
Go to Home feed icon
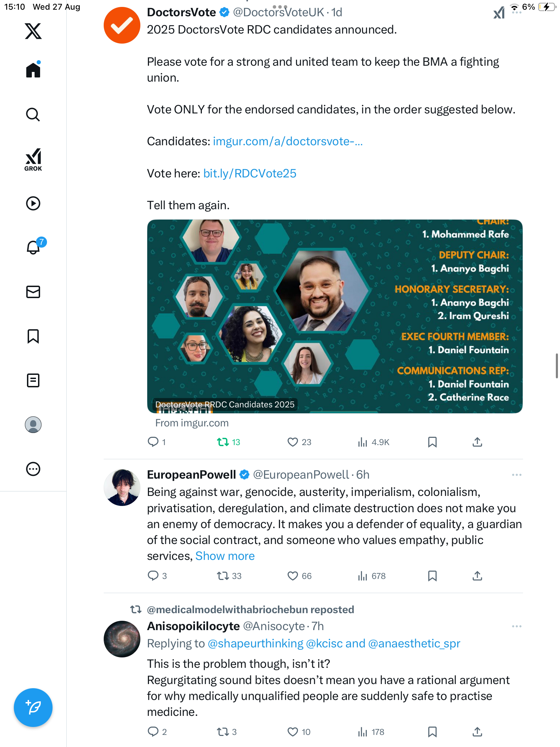(33, 70)
